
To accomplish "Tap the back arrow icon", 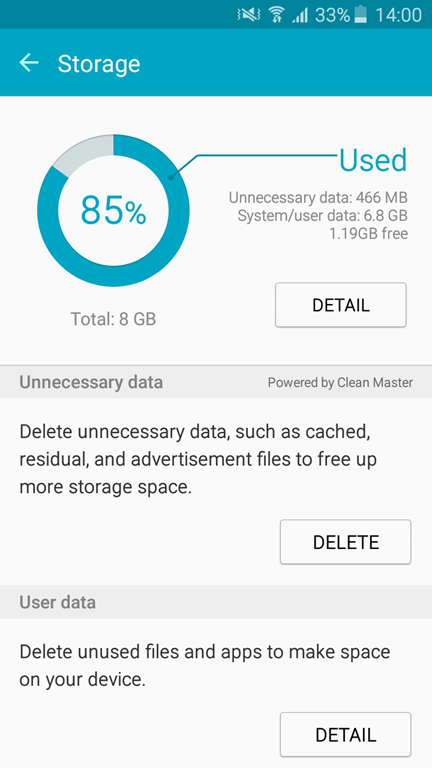I will click(x=29, y=63).
